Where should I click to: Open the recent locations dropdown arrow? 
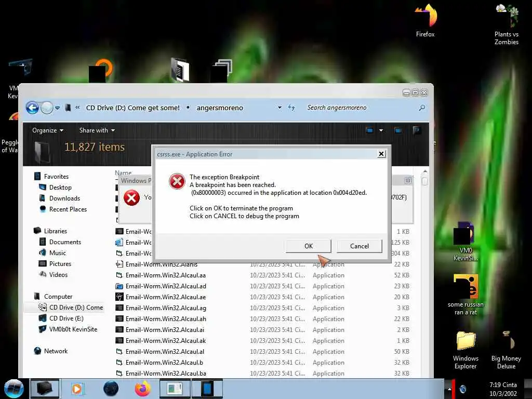[x=57, y=108]
